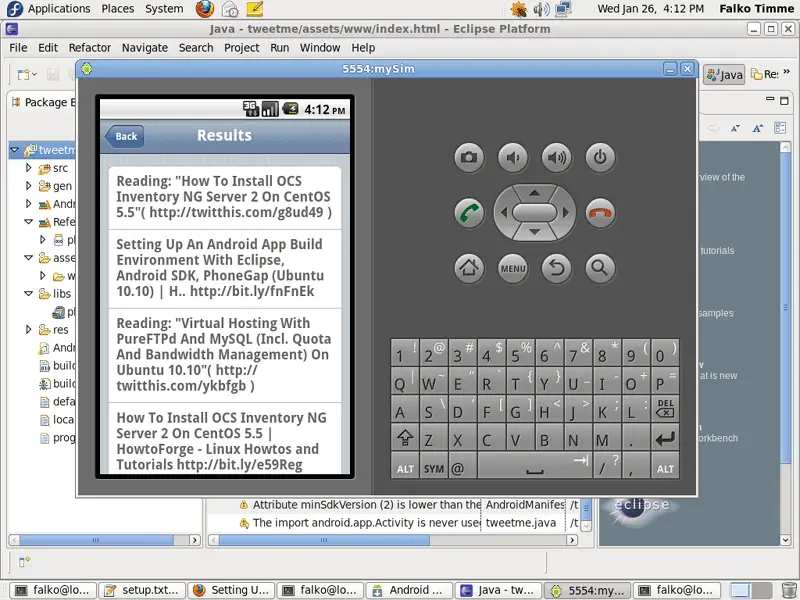Click the emulator power button

point(600,158)
